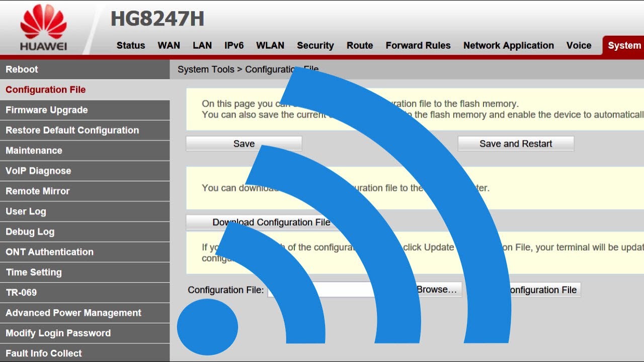644x362 pixels.
Task: Open Advanced Power Management
Action: tap(85, 313)
